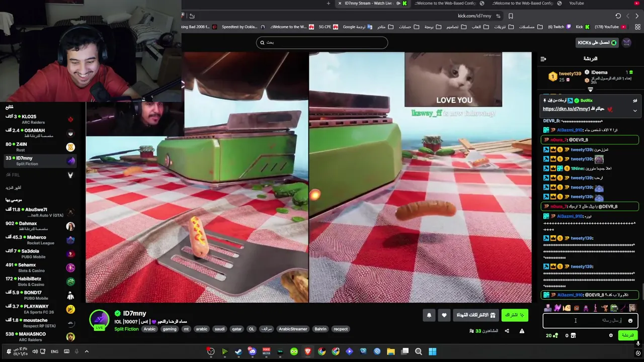Open KLO25 channel in sidebar
Screen dimensions: 644x362
coord(39,119)
